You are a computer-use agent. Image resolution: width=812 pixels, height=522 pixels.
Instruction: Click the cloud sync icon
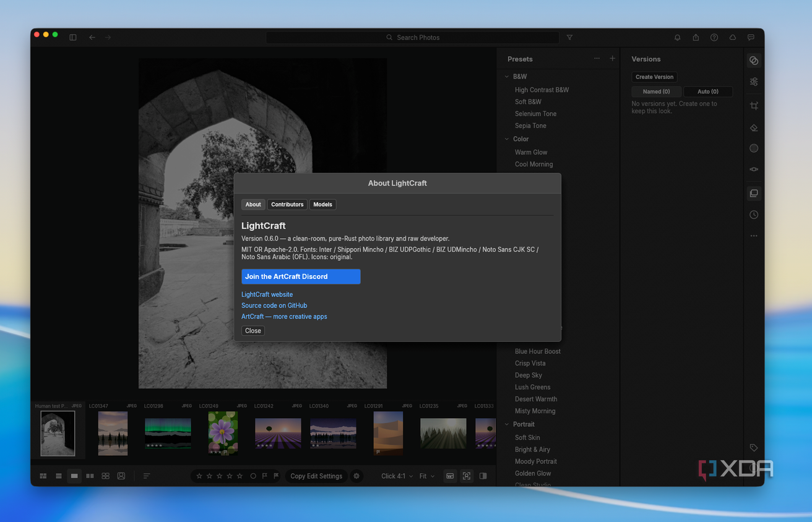pos(733,38)
